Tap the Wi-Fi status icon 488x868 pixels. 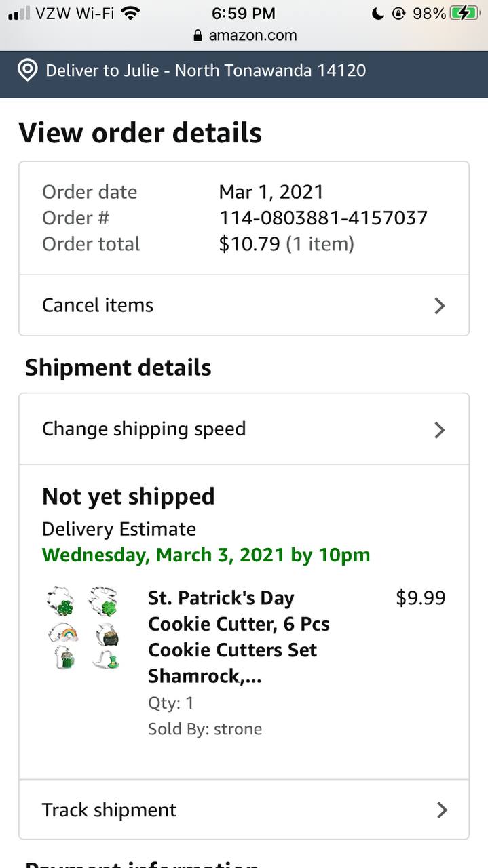click(131, 14)
